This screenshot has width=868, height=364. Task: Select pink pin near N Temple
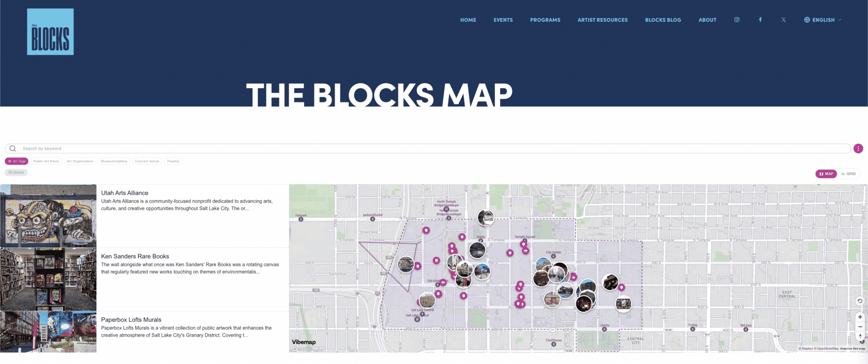click(x=426, y=230)
